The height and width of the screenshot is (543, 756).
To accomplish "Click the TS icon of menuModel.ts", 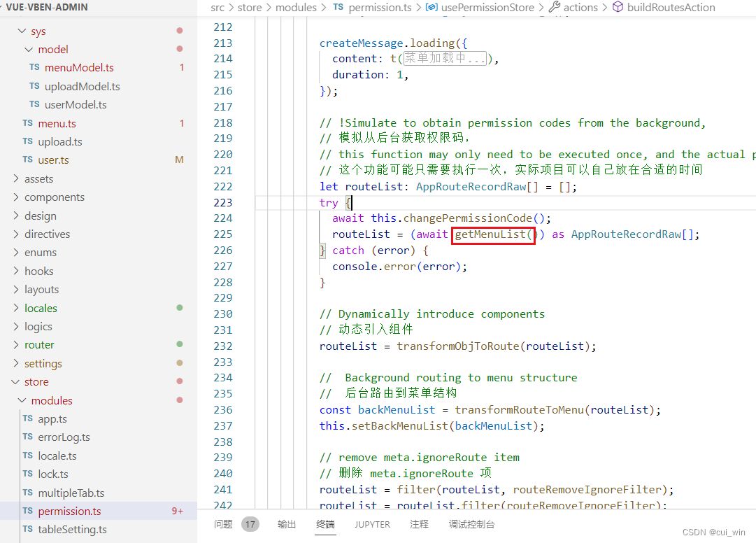I will tap(34, 67).
